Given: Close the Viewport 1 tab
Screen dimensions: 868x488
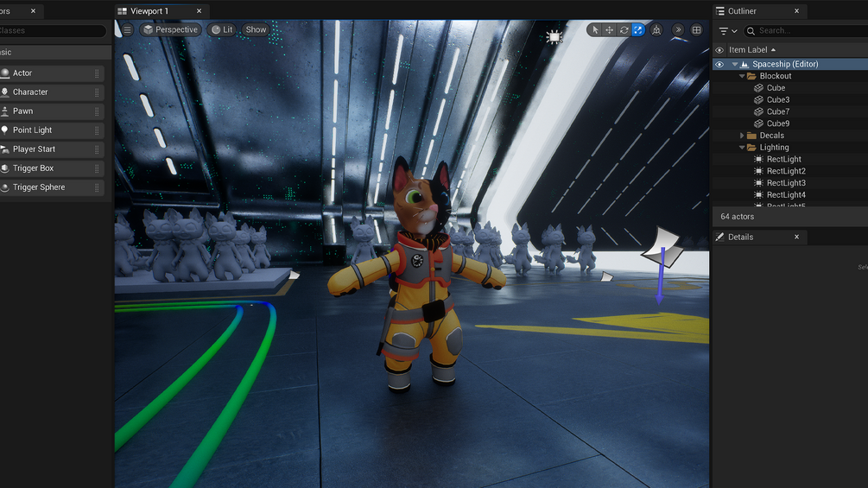Looking at the screenshot, I should click(x=200, y=11).
